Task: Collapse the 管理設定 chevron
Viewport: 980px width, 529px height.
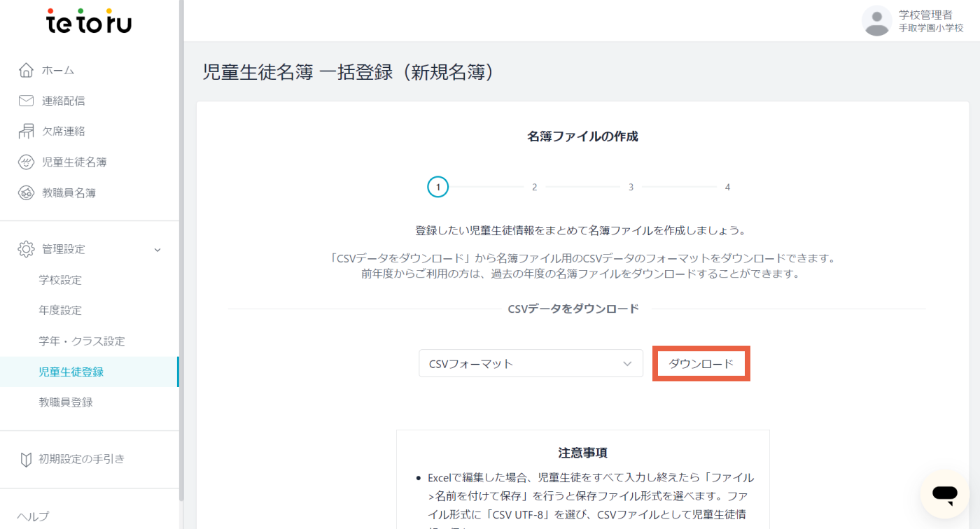Action: click(157, 250)
